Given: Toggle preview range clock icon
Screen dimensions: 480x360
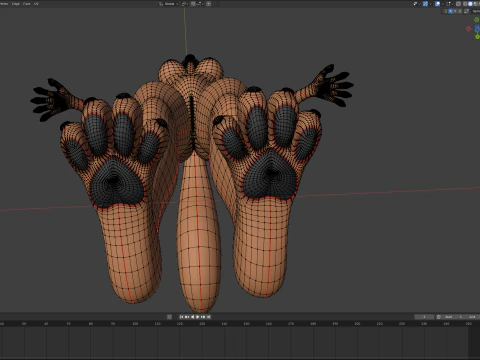Looking at the screenshot, I should (x=439, y=317).
